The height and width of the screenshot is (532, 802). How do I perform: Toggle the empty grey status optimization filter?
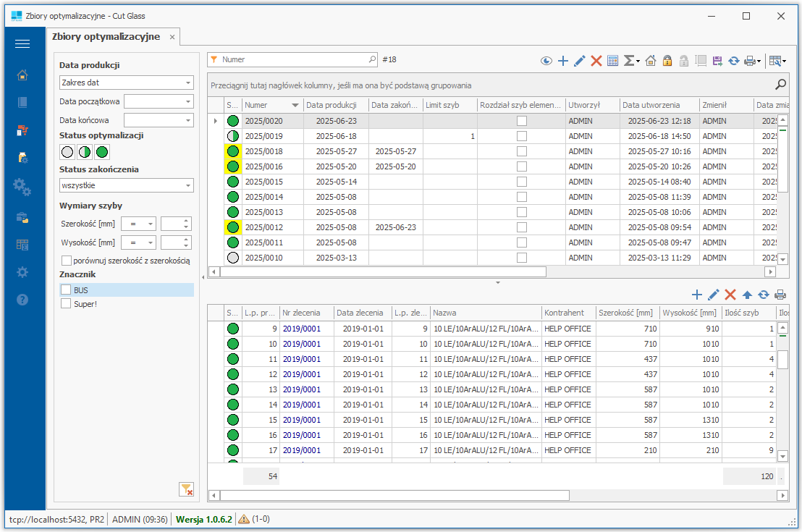click(67, 152)
